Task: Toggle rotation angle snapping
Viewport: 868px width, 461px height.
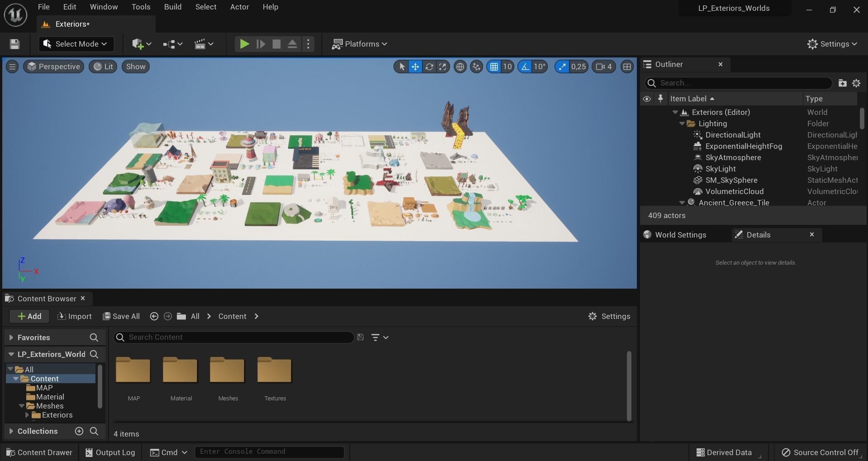Action: [525, 67]
